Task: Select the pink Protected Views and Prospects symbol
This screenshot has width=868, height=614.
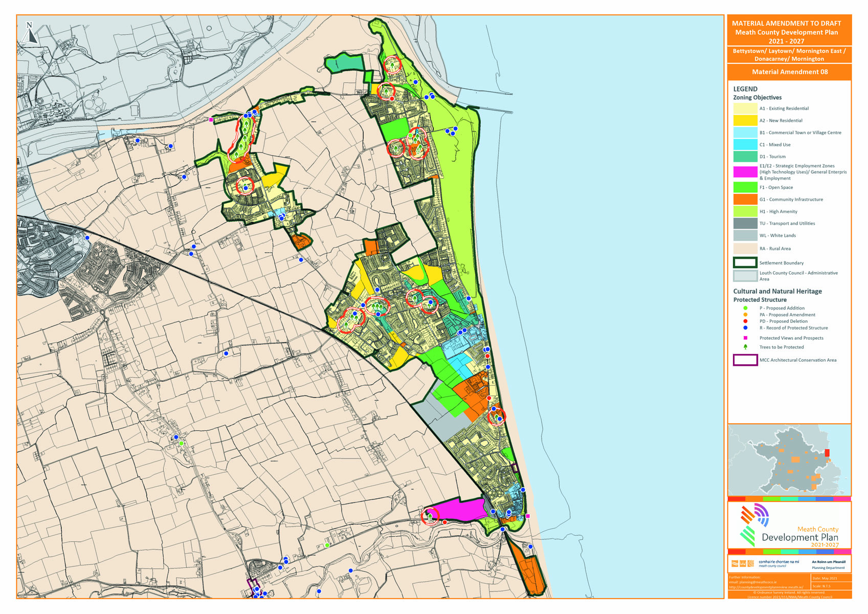Action: (x=745, y=338)
